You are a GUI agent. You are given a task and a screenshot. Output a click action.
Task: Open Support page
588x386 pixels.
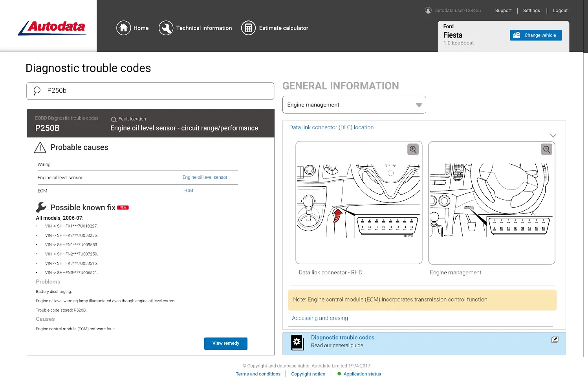[x=503, y=11]
